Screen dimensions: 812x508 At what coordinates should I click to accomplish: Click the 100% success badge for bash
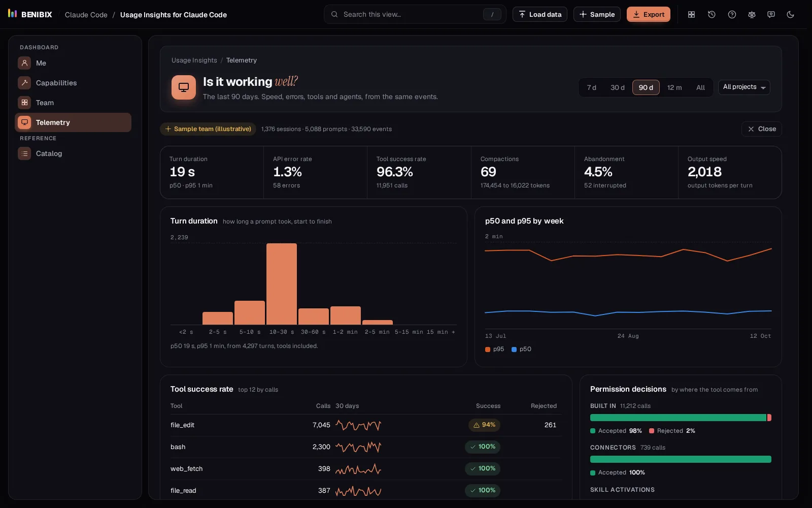pyautogui.click(x=483, y=447)
